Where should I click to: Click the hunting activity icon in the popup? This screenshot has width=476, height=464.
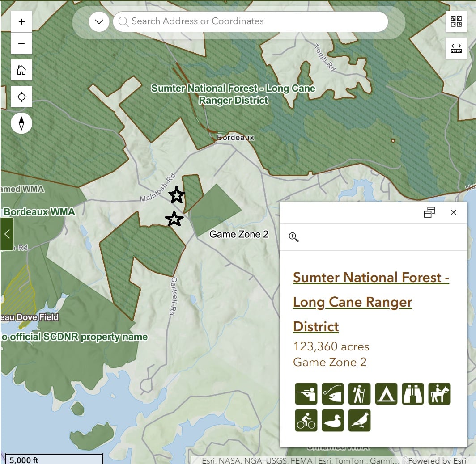(306, 394)
